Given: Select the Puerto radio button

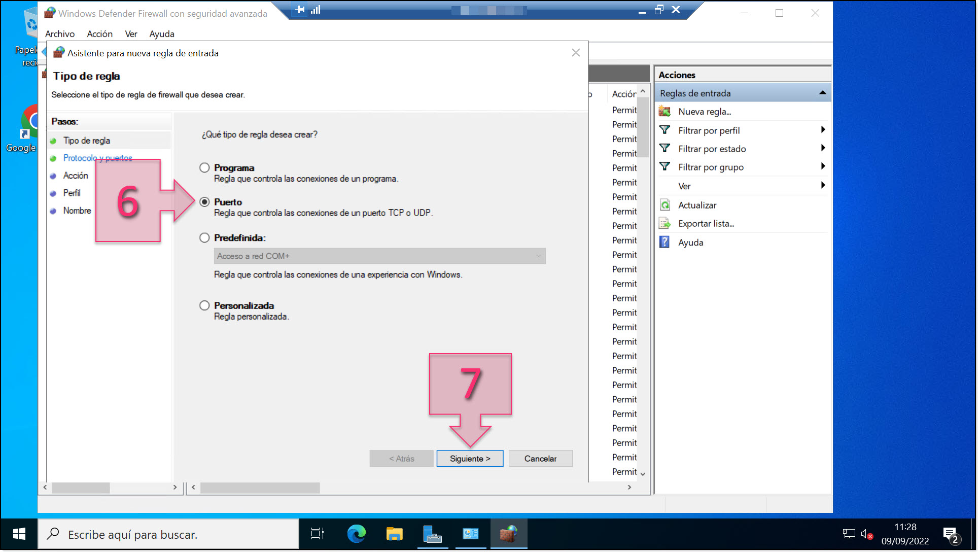Looking at the screenshot, I should coord(204,202).
